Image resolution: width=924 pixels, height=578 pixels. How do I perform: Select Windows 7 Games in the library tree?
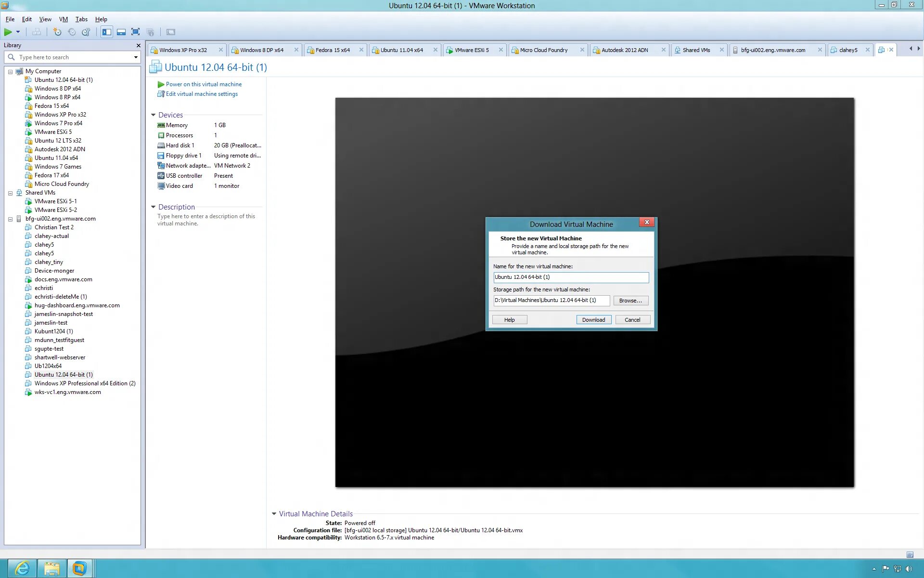(x=58, y=167)
